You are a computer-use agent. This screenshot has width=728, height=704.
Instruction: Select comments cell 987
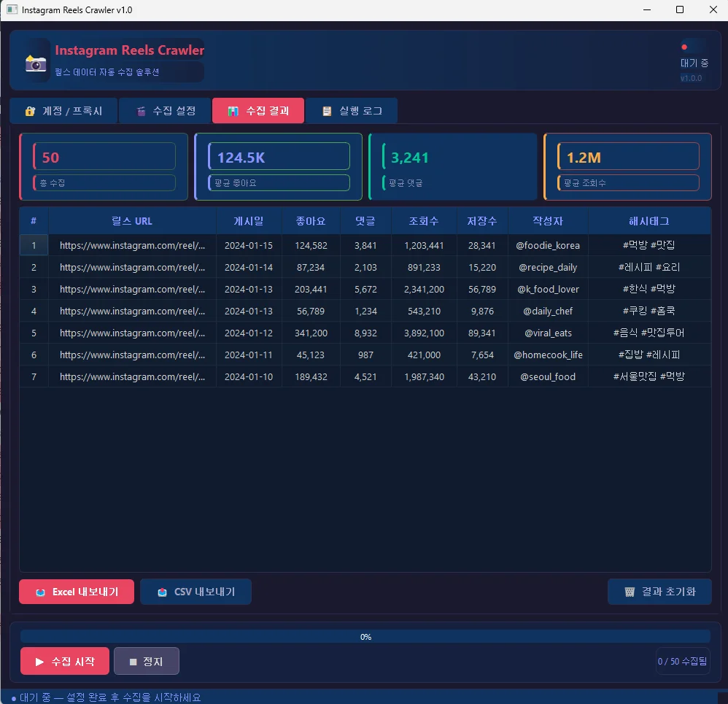click(x=366, y=355)
